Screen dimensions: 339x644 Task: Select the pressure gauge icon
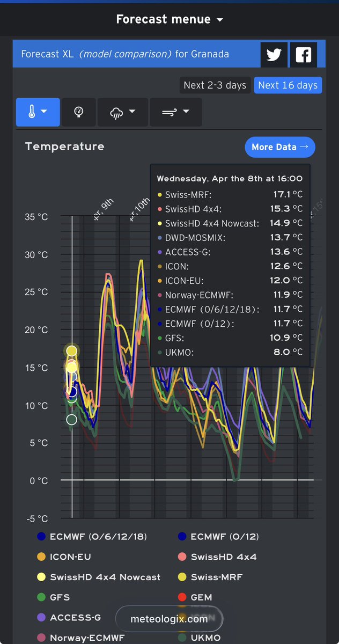tap(79, 112)
